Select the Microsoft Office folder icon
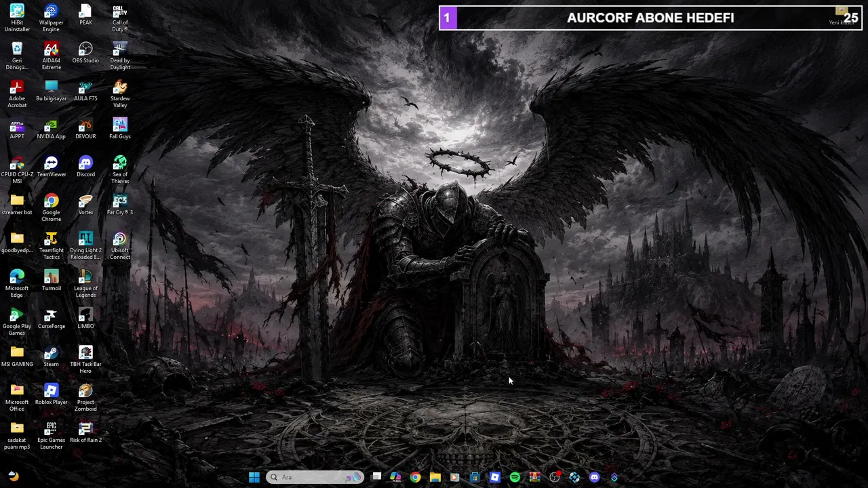The width and height of the screenshot is (868, 488). click(x=17, y=398)
